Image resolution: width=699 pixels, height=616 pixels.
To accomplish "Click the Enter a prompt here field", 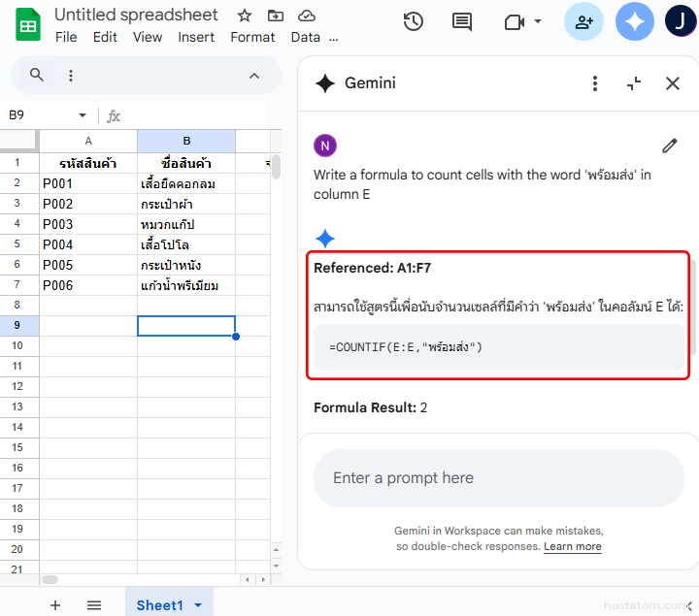I will click(x=498, y=477).
